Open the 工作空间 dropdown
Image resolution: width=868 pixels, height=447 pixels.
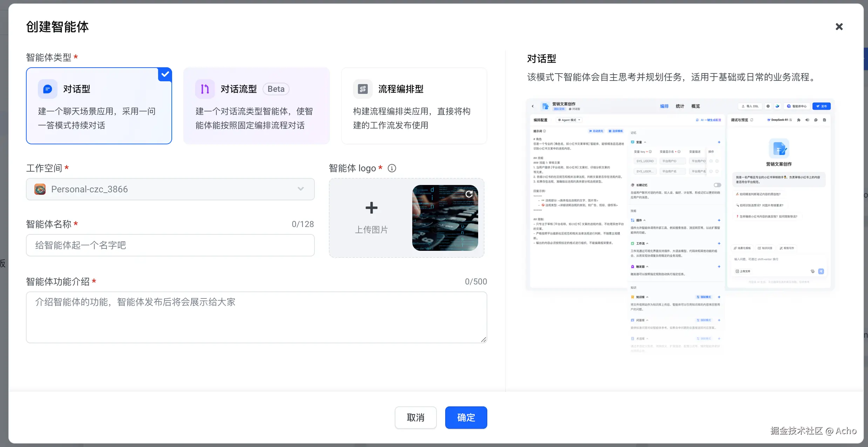pos(170,189)
